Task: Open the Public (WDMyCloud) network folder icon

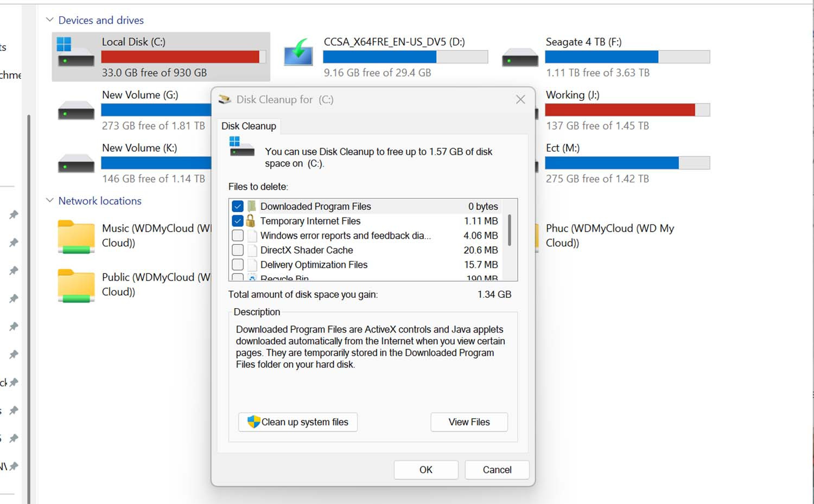Action: [76, 285]
